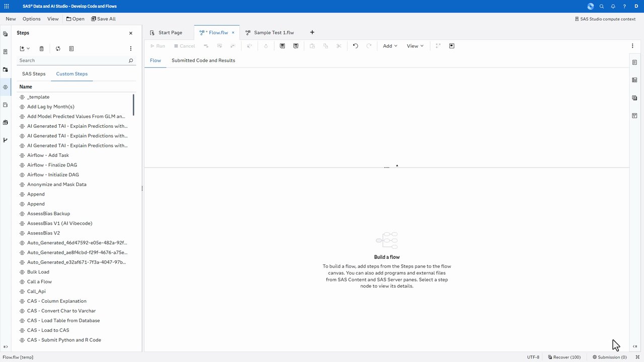Click the undo arrow in flow toolbar

coord(355,46)
